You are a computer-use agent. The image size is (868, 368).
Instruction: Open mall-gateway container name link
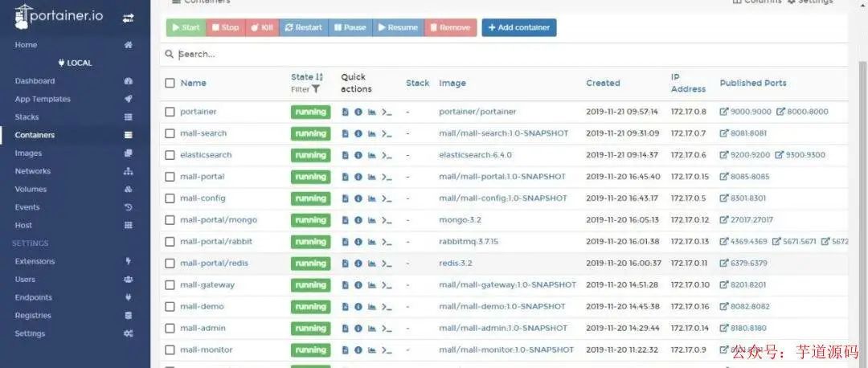click(207, 285)
